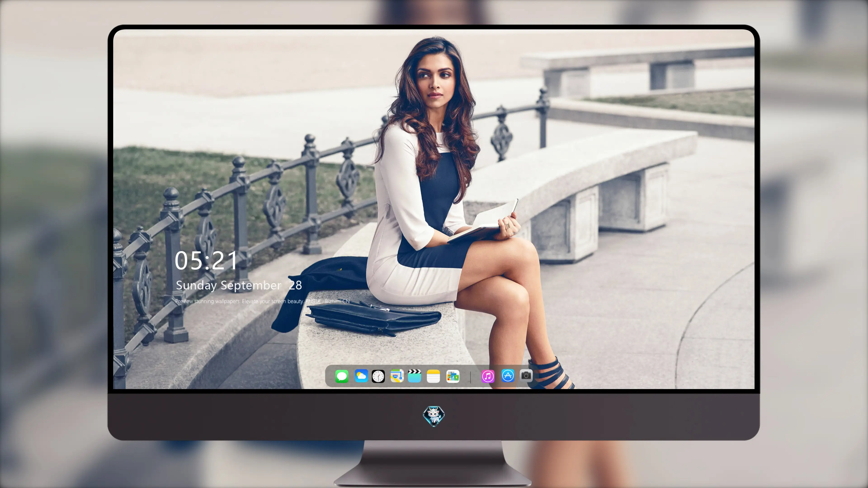
Task: Open the Messages app in the dock
Action: pos(342,376)
